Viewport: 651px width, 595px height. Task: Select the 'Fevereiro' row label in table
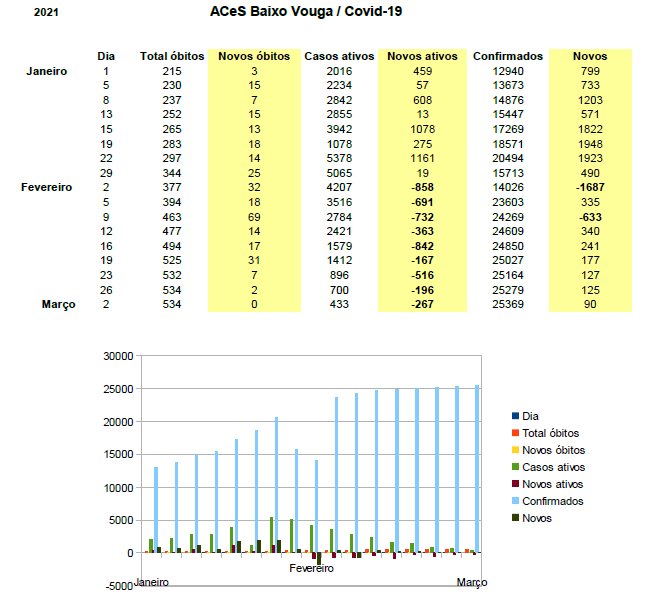tap(46, 187)
